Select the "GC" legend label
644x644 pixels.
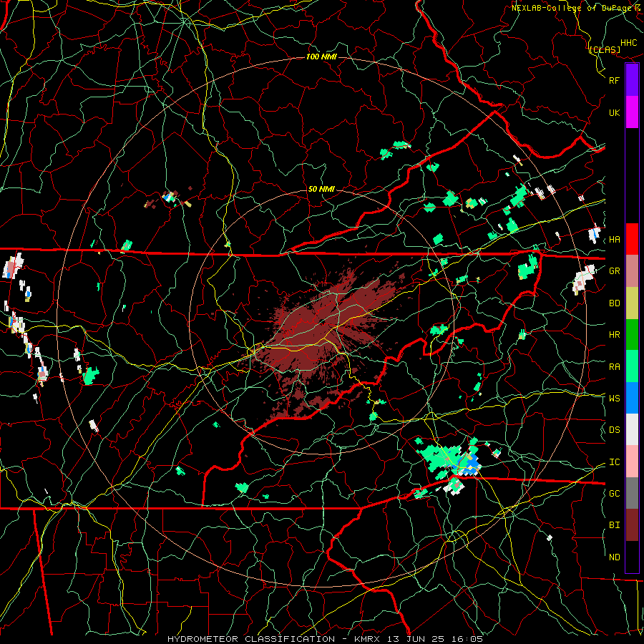click(x=614, y=494)
